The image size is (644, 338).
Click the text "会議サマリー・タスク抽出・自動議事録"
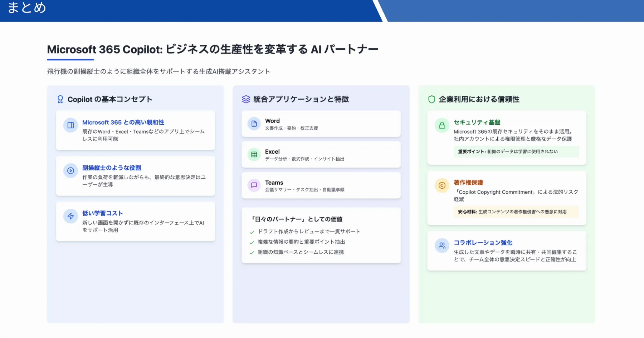305,190
